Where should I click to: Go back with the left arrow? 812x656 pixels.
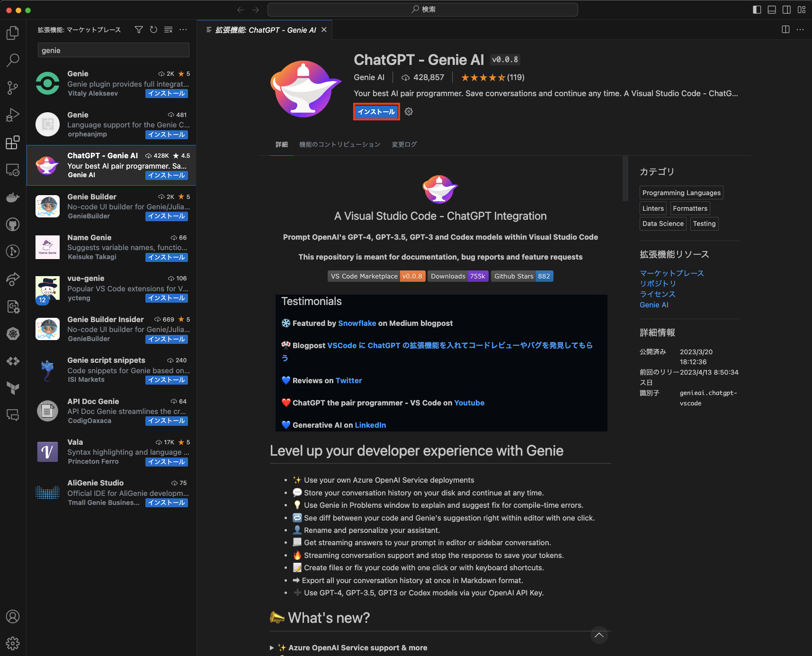point(241,9)
